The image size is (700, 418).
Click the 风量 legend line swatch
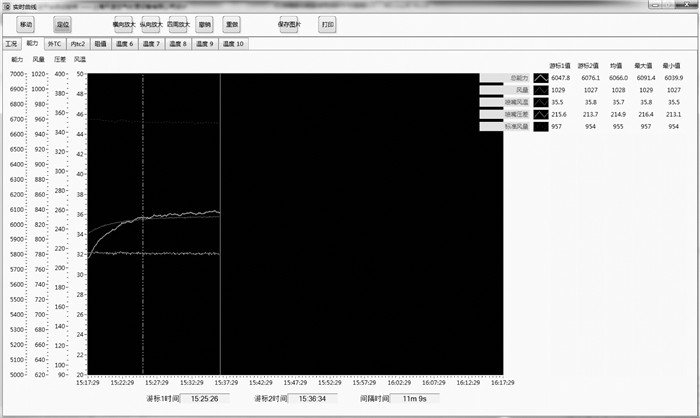[541, 90]
